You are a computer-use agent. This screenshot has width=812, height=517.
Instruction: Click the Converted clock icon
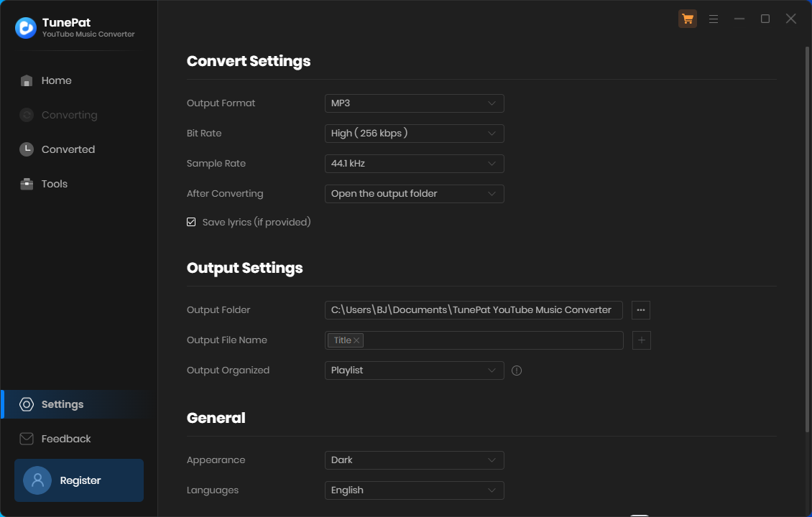27,149
